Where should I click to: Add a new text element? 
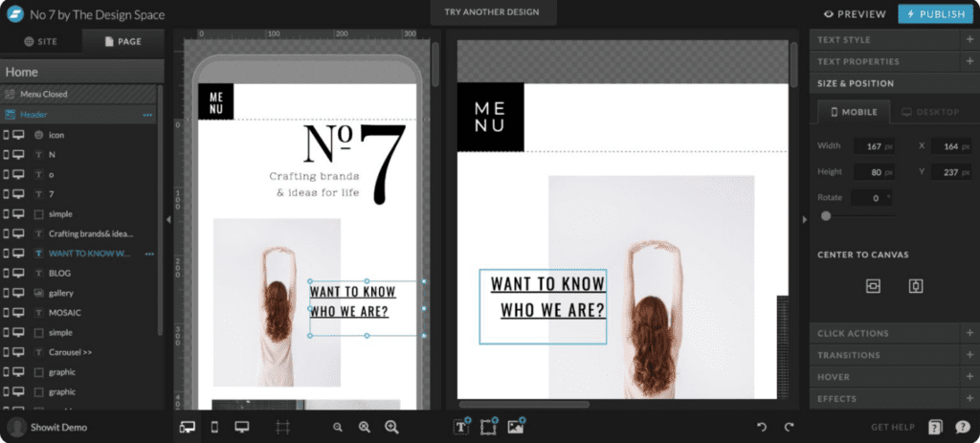click(x=462, y=426)
